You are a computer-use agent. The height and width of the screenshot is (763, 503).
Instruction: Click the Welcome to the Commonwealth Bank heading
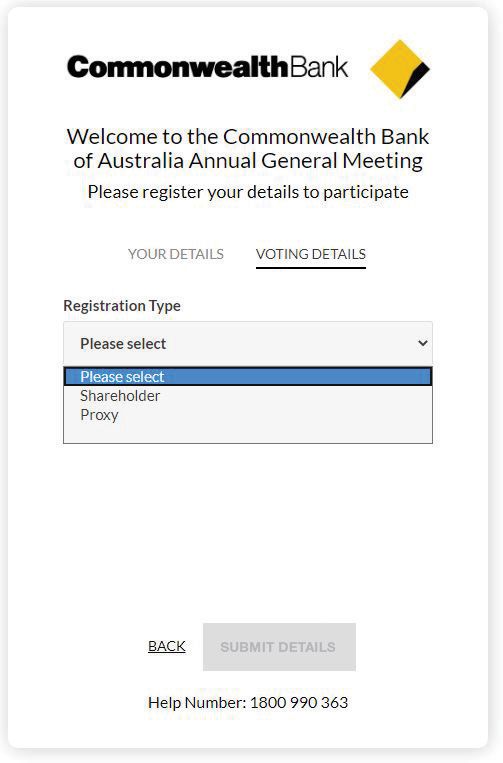point(248,137)
